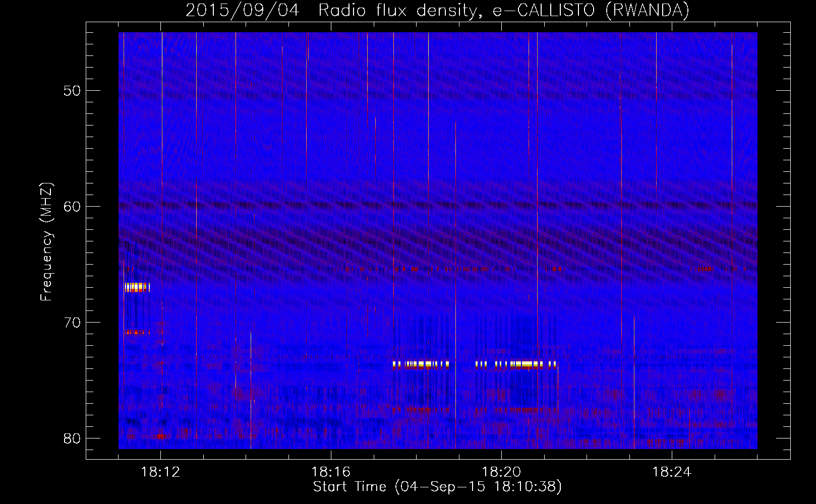
Task: Click the 18:16 time axis label
Action: pyautogui.click(x=331, y=472)
